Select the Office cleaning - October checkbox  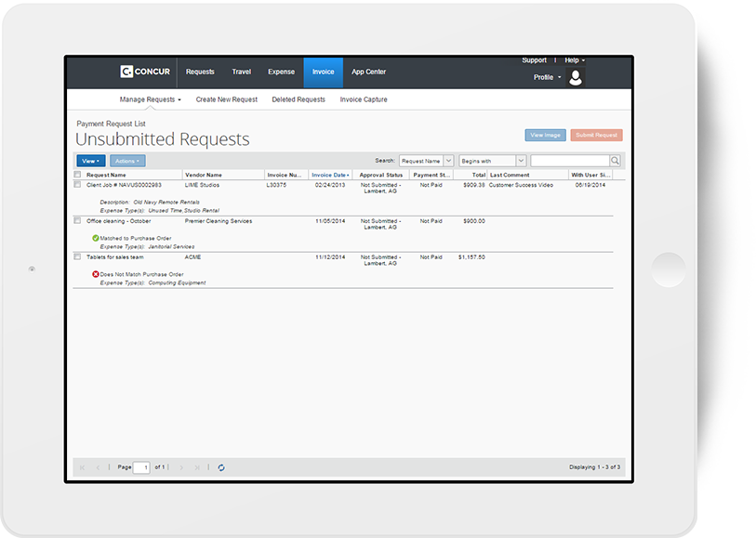click(77, 221)
